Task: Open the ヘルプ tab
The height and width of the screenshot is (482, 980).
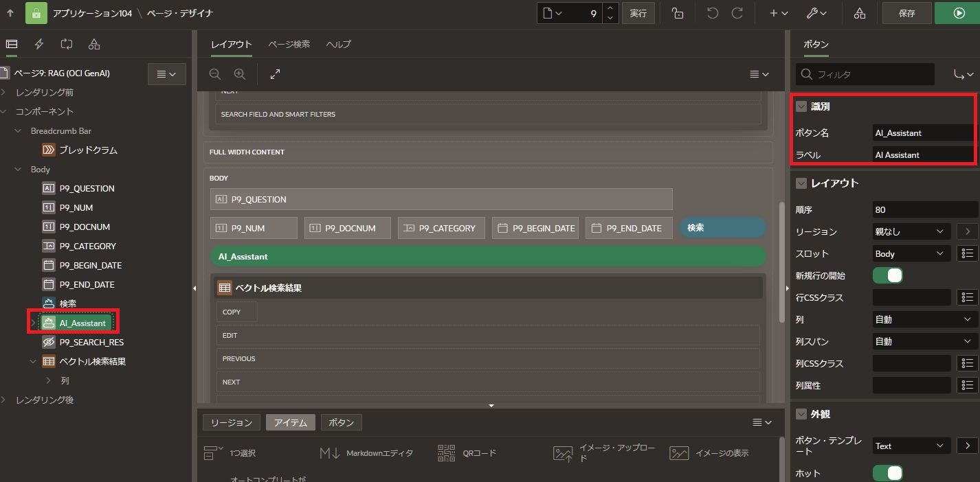Action: pyautogui.click(x=338, y=44)
